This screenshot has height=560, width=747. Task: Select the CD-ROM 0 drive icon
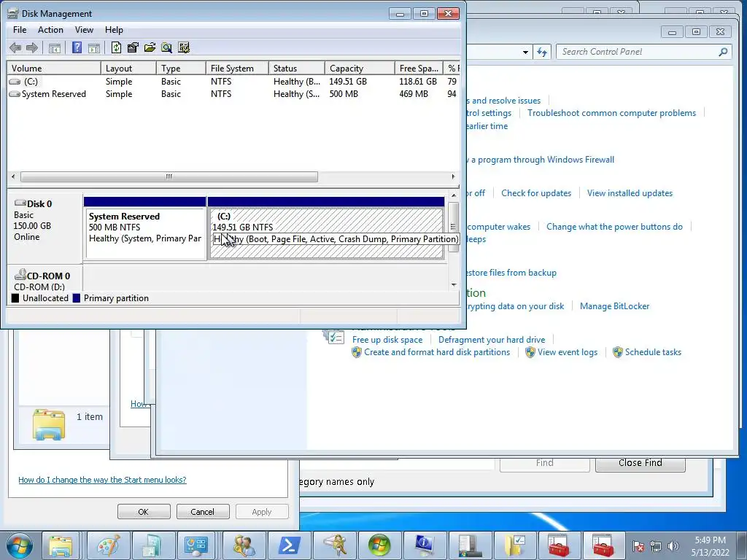[x=20, y=275]
